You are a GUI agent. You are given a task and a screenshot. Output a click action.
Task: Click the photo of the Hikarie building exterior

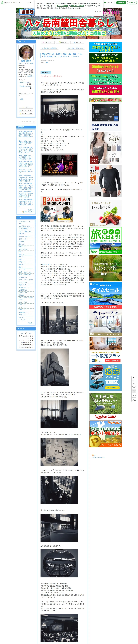point(54,367)
